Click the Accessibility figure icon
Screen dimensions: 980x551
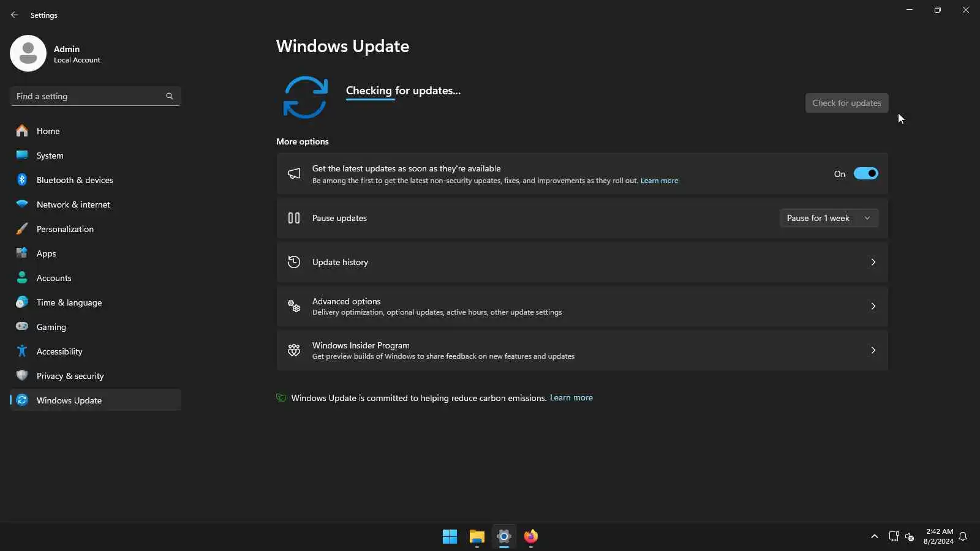(22, 351)
